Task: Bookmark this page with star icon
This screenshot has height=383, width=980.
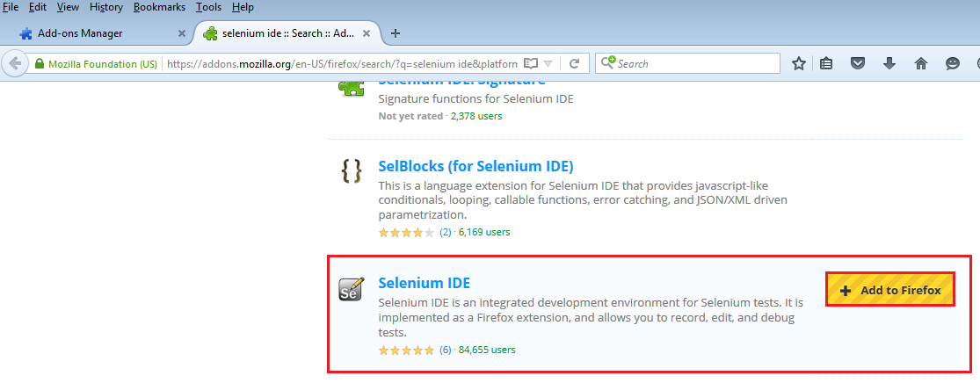Action: click(798, 64)
